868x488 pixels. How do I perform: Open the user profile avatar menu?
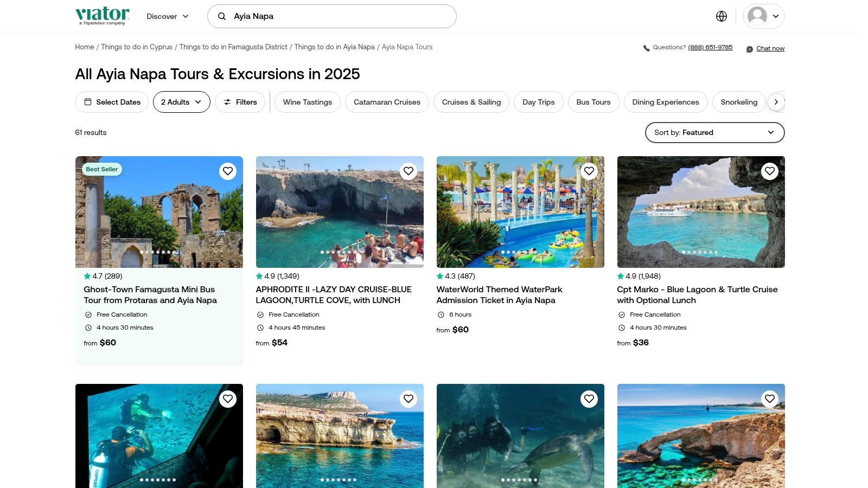point(763,16)
